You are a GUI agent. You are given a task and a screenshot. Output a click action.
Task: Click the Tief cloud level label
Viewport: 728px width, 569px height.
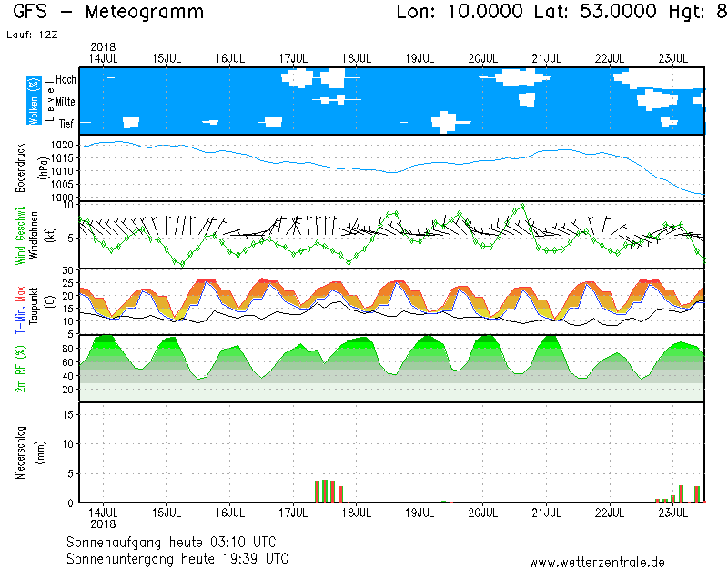[66, 123]
